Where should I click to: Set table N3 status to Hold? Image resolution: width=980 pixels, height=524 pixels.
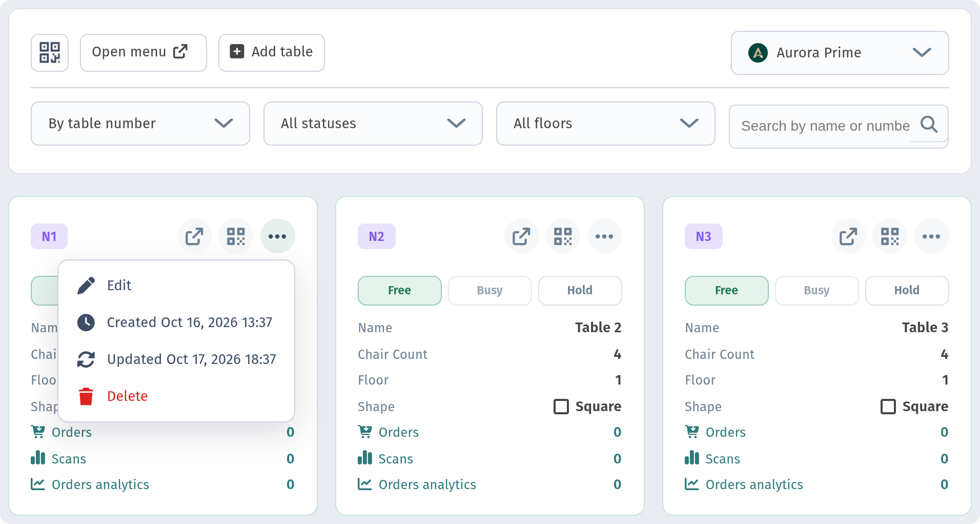(907, 291)
